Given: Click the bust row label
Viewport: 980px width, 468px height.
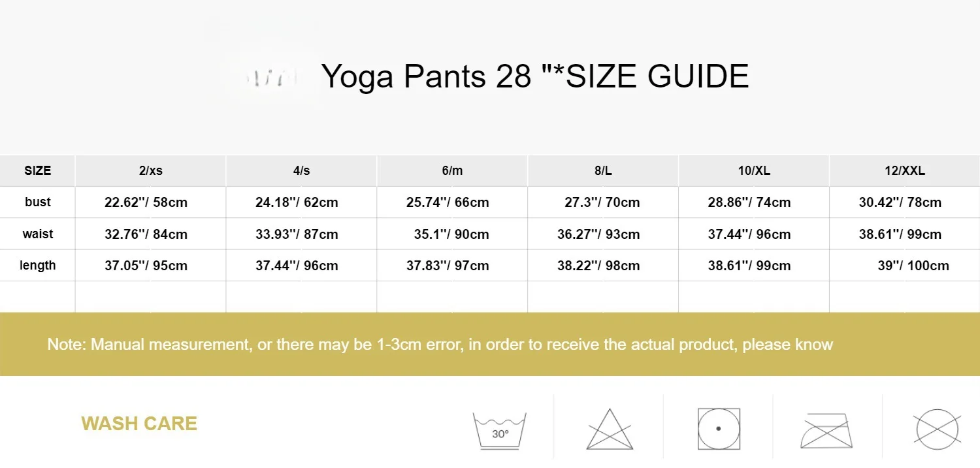Looking at the screenshot, I should pos(38,202).
